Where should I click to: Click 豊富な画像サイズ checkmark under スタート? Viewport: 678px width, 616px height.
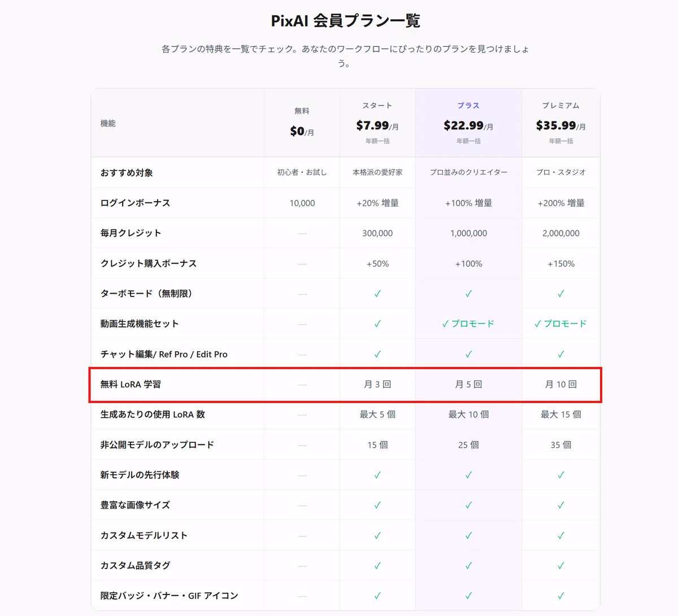coord(377,505)
